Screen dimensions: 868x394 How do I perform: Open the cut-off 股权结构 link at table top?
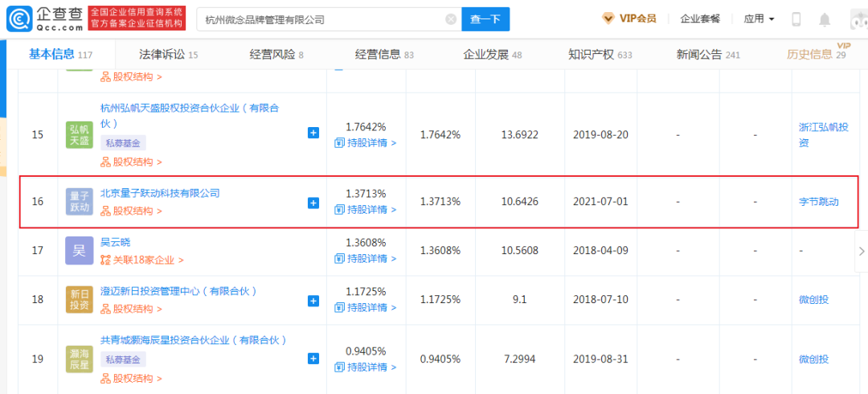point(131,77)
